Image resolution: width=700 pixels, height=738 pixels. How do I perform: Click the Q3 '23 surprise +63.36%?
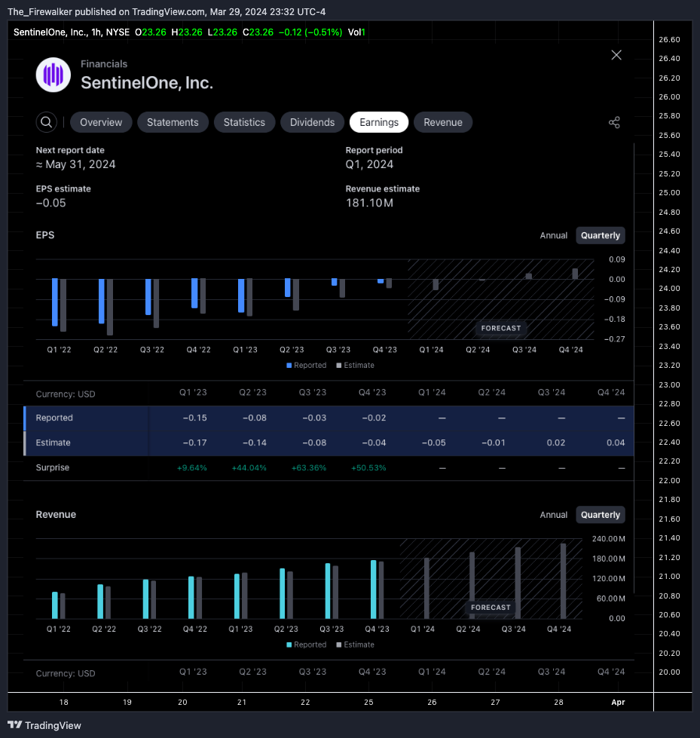pos(309,468)
